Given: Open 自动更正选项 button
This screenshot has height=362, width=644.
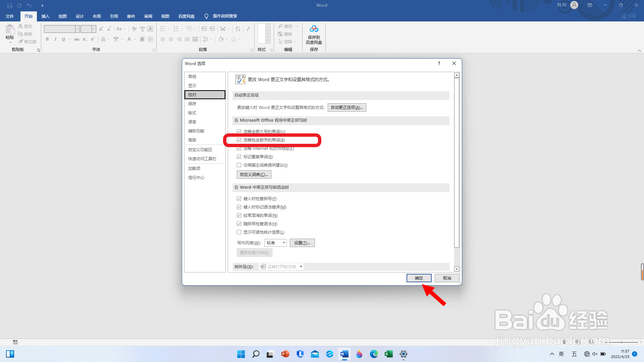Looking at the screenshot, I should pyautogui.click(x=346, y=108).
